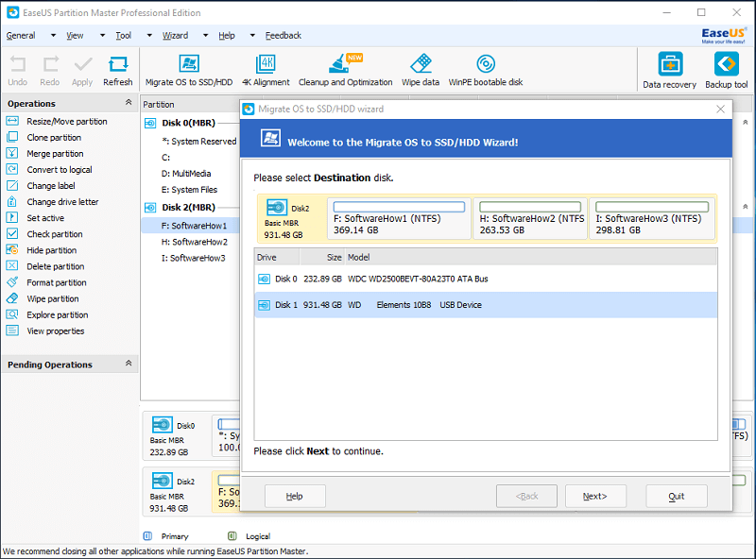Expand the dropdown arrow after General

pos(54,36)
